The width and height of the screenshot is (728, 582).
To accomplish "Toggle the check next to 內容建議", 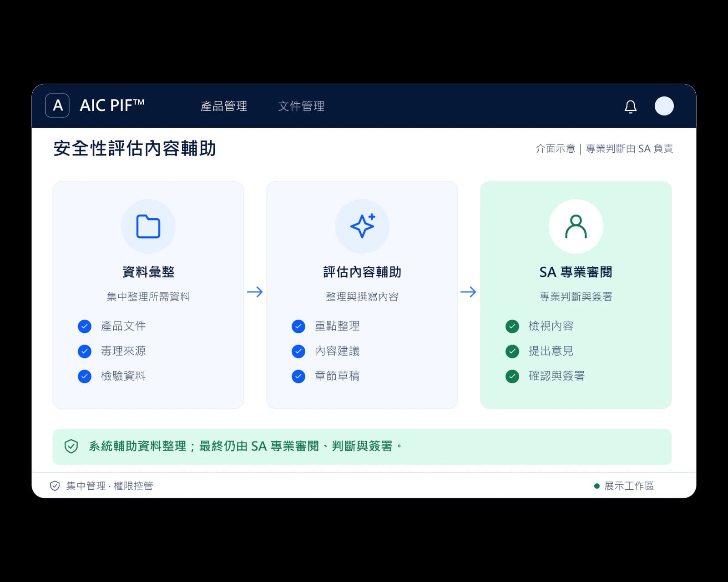I will click(298, 351).
